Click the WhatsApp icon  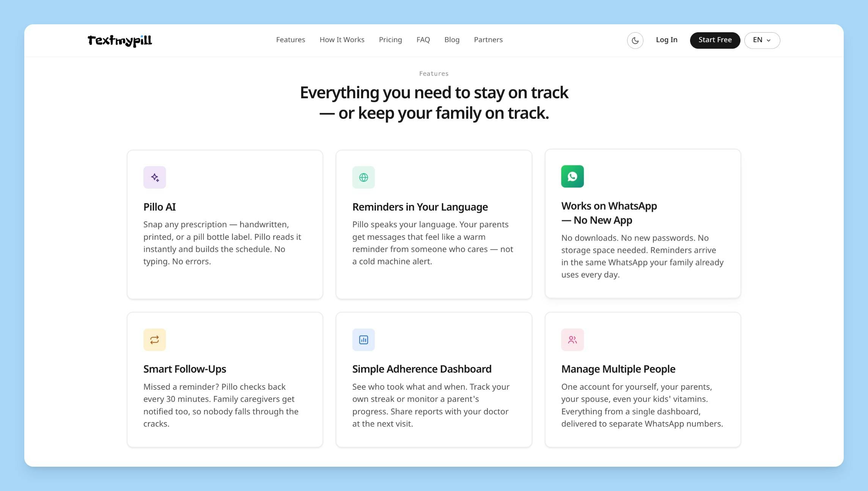pyautogui.click(x=572, y=176)
